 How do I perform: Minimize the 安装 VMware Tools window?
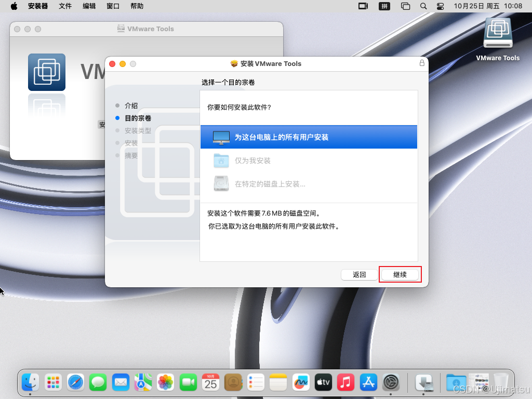coord(123,64)
